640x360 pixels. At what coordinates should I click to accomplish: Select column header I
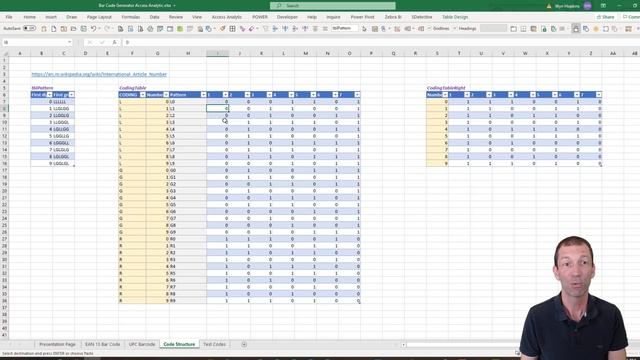pos(218,53)
